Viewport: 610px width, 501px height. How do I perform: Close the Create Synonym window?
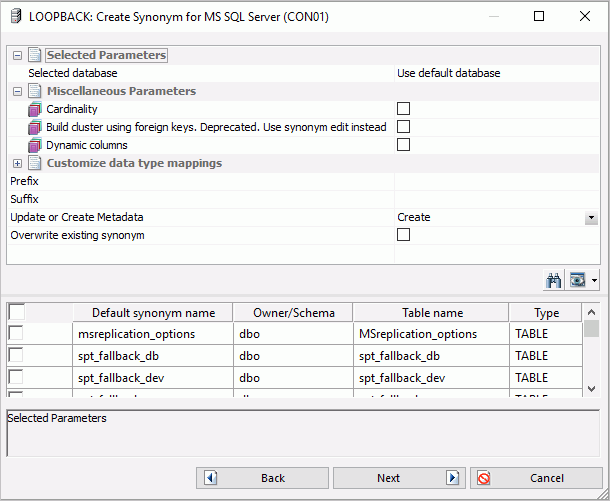pos(585,16)
